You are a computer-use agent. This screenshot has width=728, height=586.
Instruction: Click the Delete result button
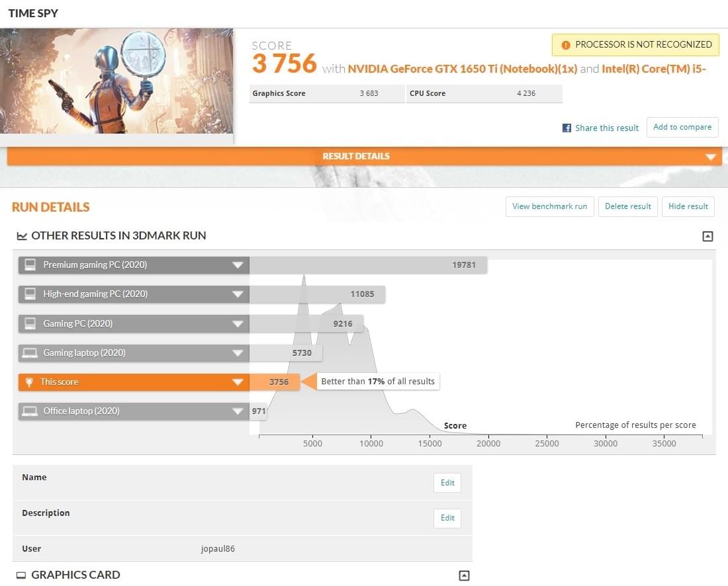pyautogui.click(x=627, y=206)
